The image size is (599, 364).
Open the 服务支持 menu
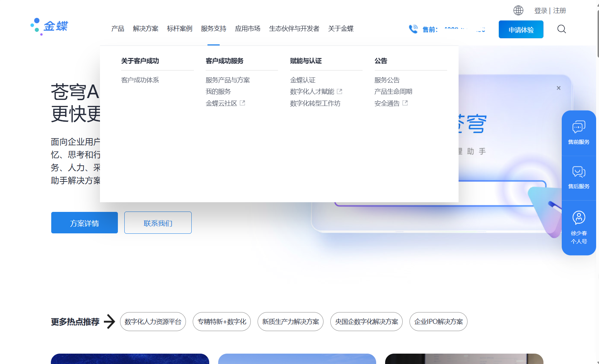tap(214, 29)
